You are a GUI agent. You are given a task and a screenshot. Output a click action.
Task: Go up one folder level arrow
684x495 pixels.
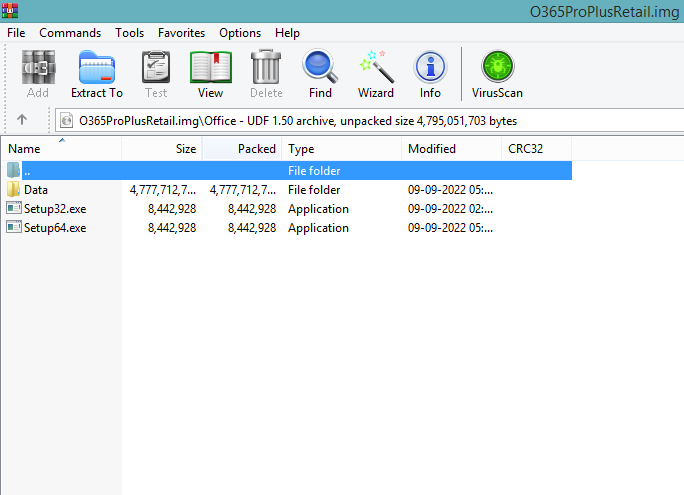tap(22, 119)
